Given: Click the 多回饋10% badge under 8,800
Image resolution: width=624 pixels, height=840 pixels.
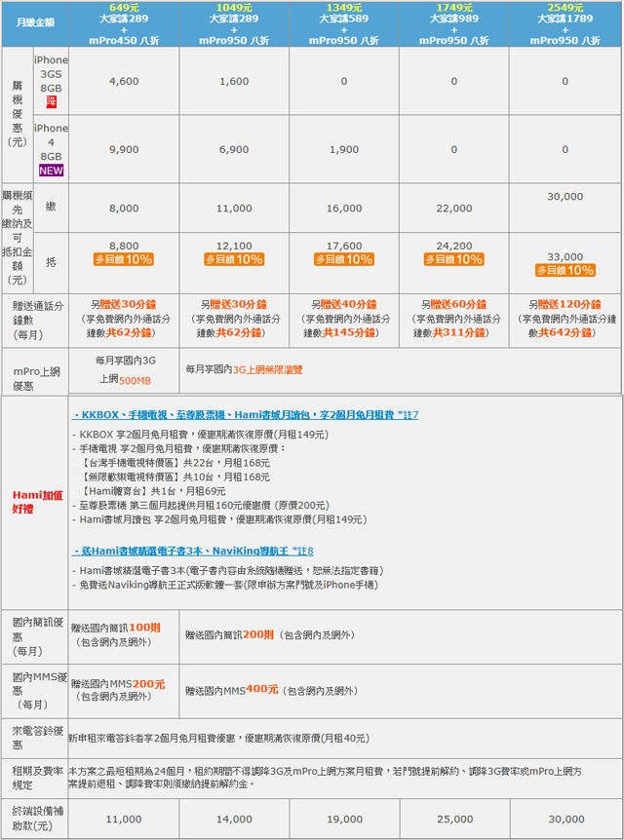Looking at the screenshot, I should [124, 259].
